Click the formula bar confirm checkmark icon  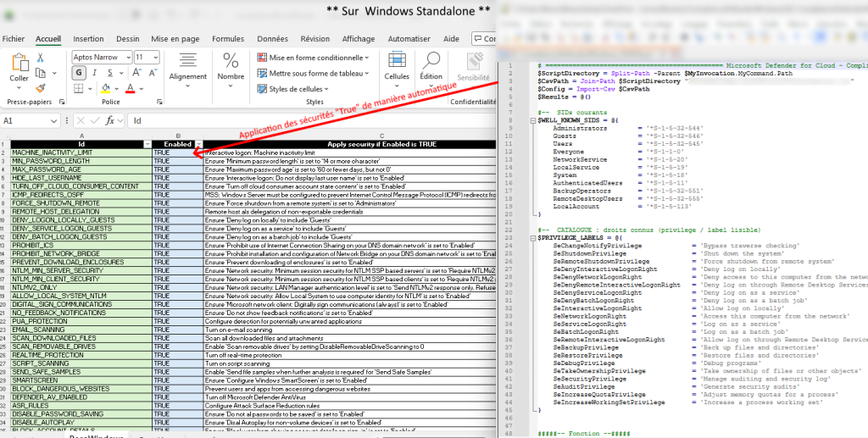click(x=95, y=120)
